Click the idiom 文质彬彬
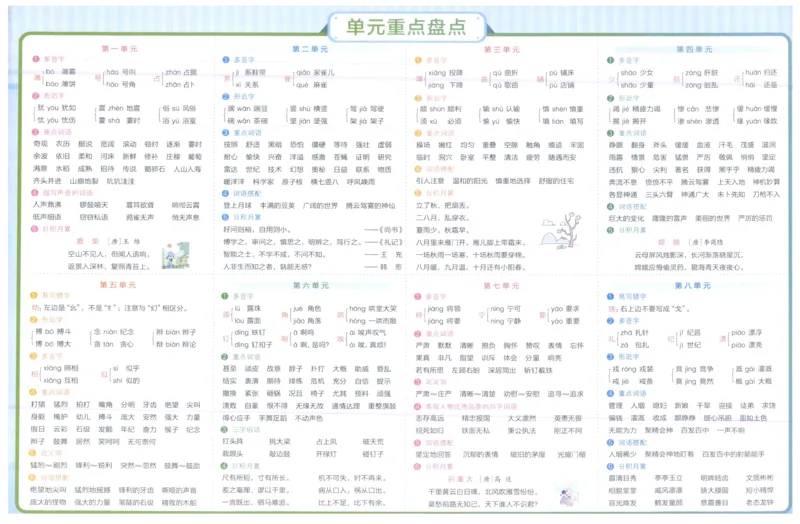 tap(759, 478)
